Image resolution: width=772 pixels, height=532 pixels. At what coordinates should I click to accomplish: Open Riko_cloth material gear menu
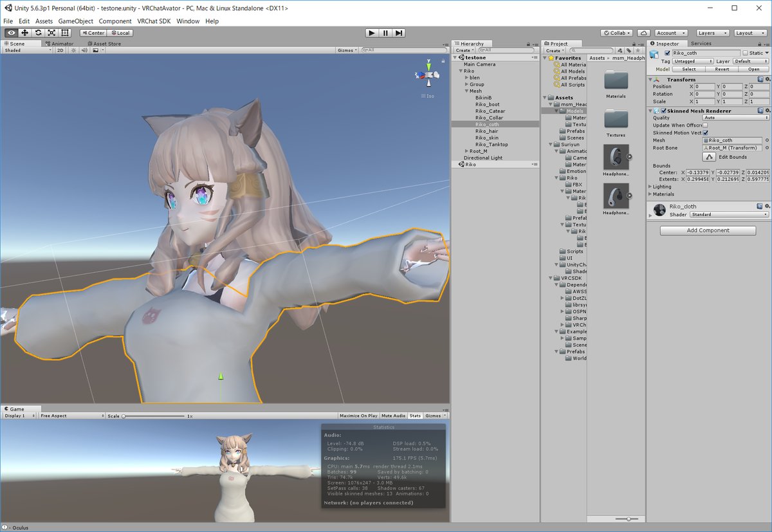pyautogui.click(x=767, y=206)
